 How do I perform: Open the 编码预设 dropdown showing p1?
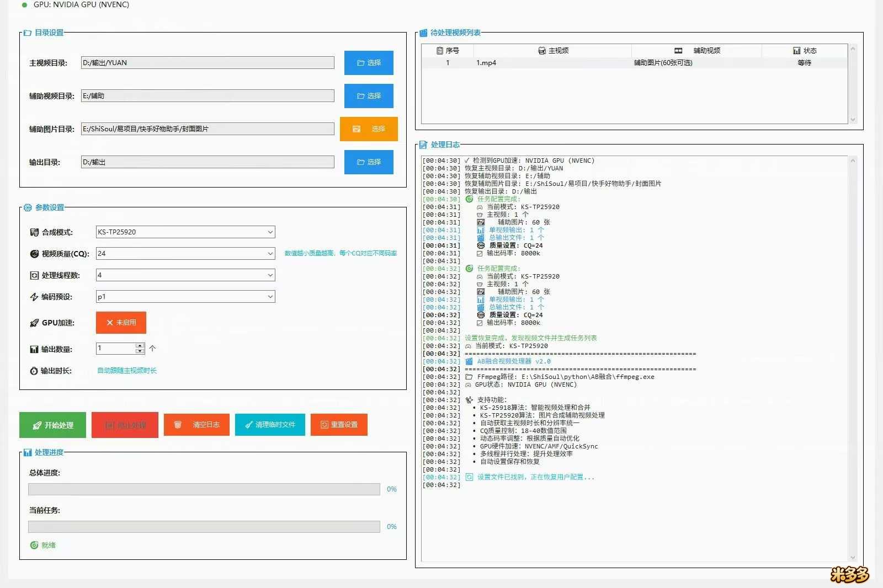point(185,297)
